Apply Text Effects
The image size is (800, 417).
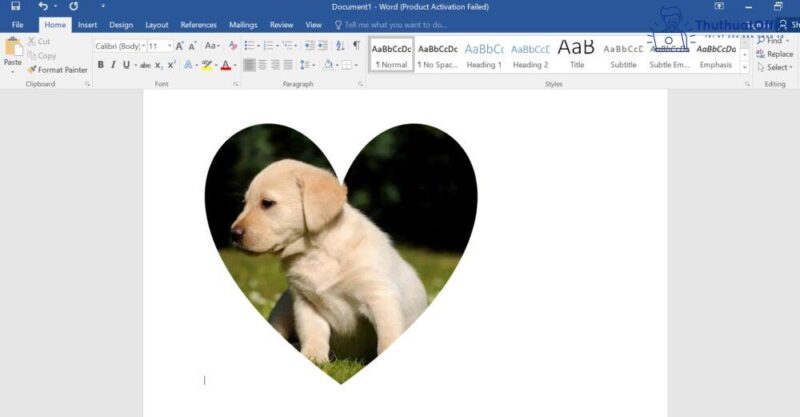(x=189, y=65)
